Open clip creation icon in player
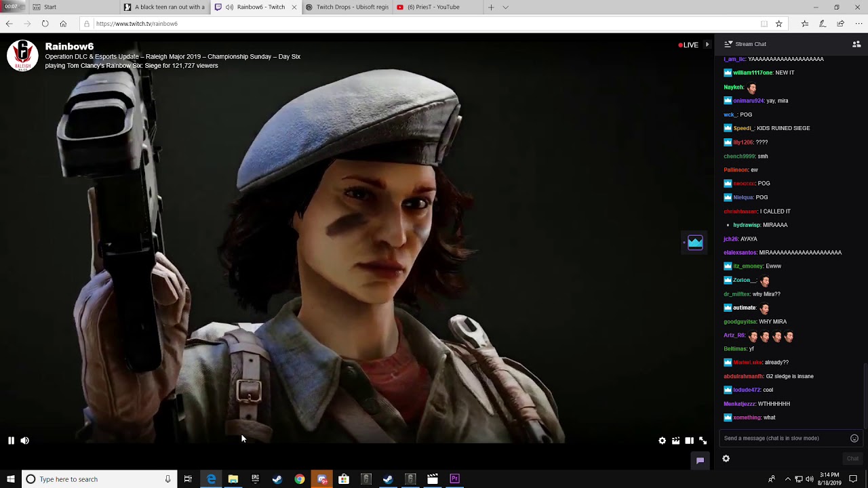868x488 pixels. point(676,441)
